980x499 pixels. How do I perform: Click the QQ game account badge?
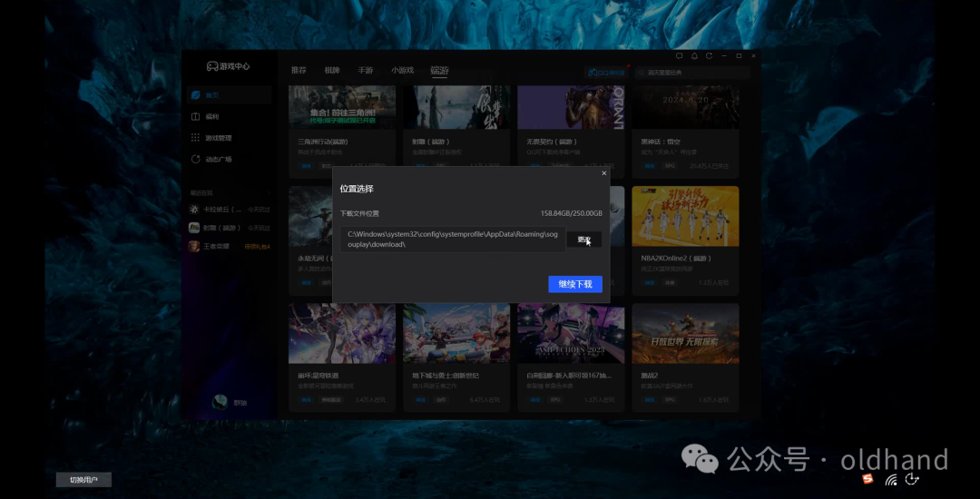606,73
